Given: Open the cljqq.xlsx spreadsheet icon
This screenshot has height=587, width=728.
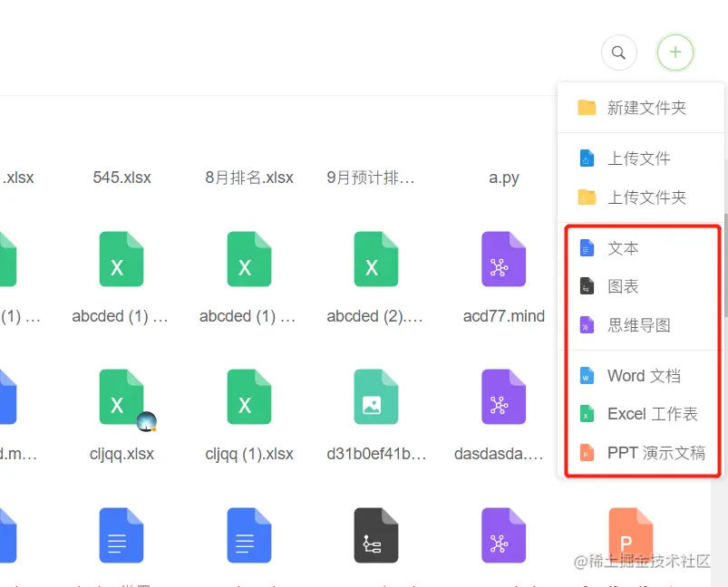Looking at the screenshot, I should (121, 397).
